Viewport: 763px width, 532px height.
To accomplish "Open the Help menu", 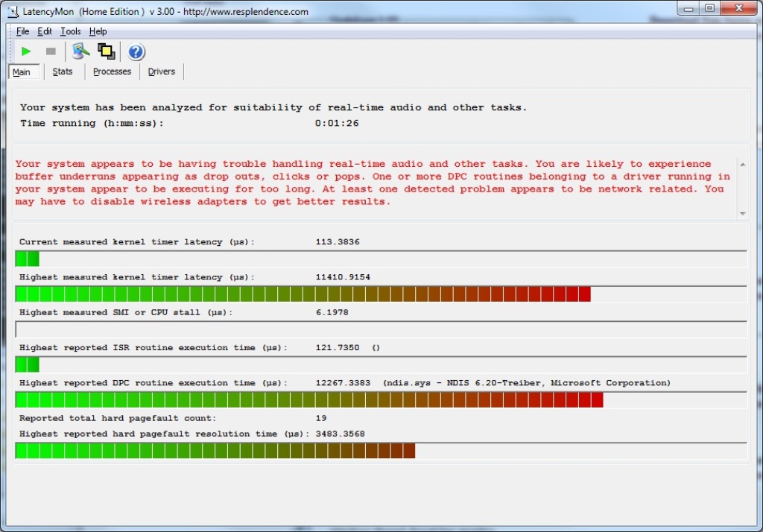I will [x=98, y=31].
